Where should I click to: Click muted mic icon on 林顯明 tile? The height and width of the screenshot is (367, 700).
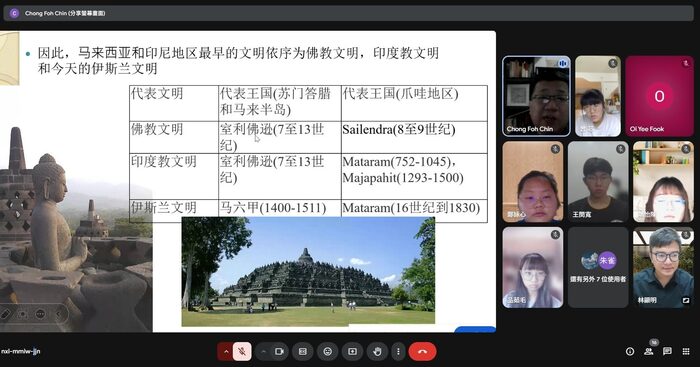click(x=686, y=234)
